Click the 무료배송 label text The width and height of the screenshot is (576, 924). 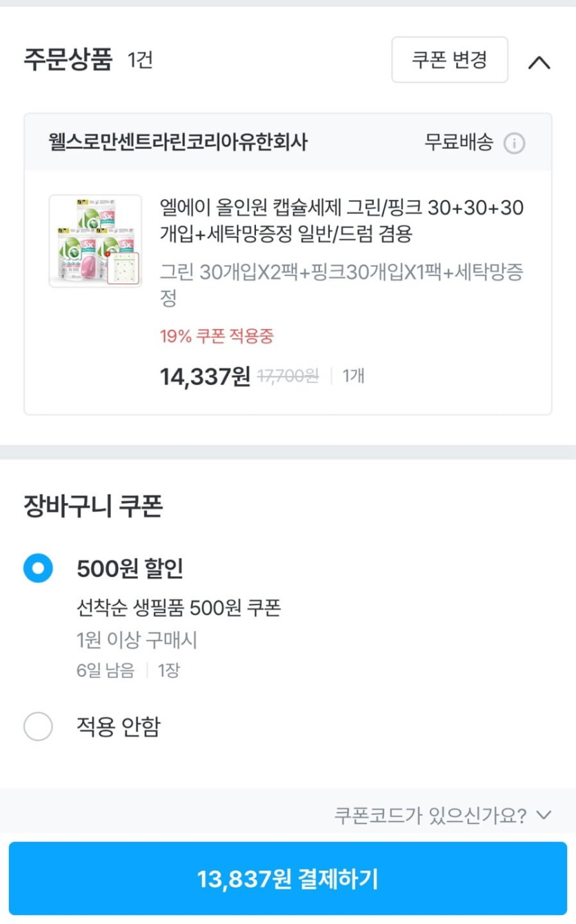(459, 143)
